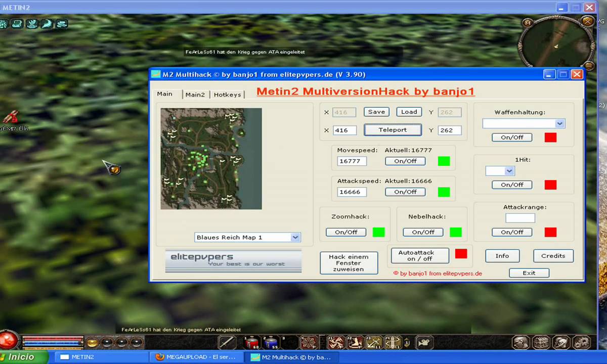Open the first right-side game menu button
The height and width of the screenshot is (364, 607).
(521, 342)
